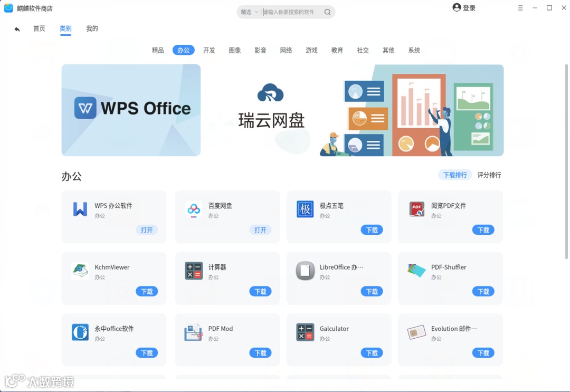This screenshot has height=392, width=570.
Task: Switch to the 我的 tab
Action: pyautogui.click(x=92, y=28)
